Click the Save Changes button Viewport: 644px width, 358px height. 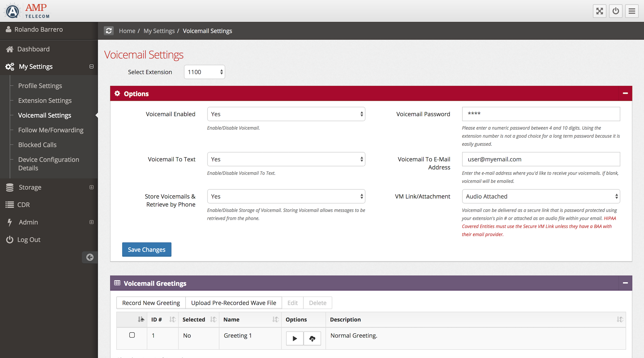[x=146, y=250]
